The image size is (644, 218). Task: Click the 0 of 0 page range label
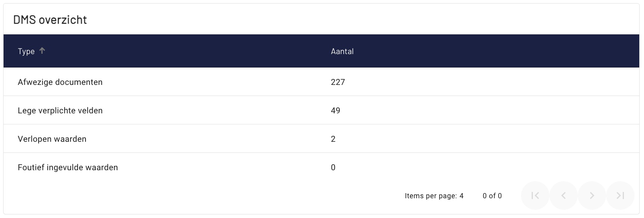(492, 196)
